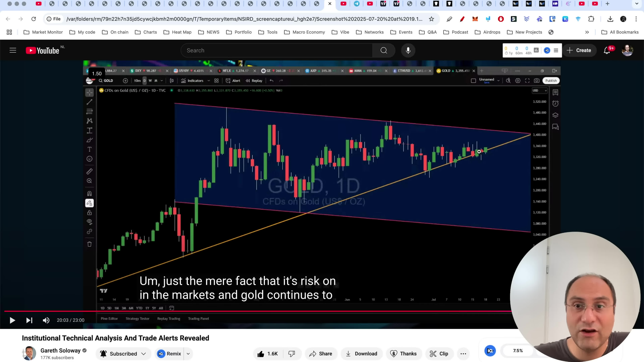Open more actions three-dot menu
The image size is (644, 362).
coord(463,353)
